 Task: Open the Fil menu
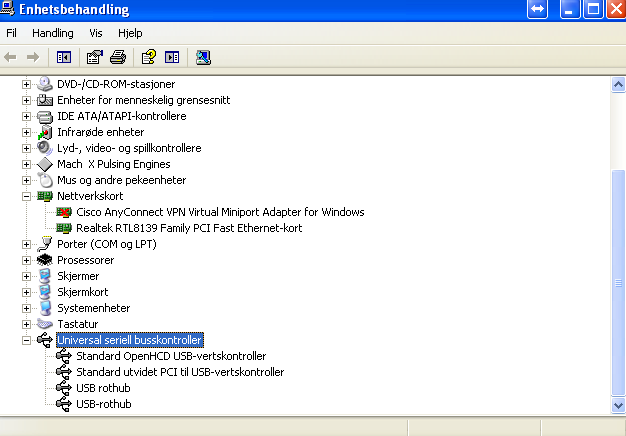pyautogui.click(x=12, y=33)
